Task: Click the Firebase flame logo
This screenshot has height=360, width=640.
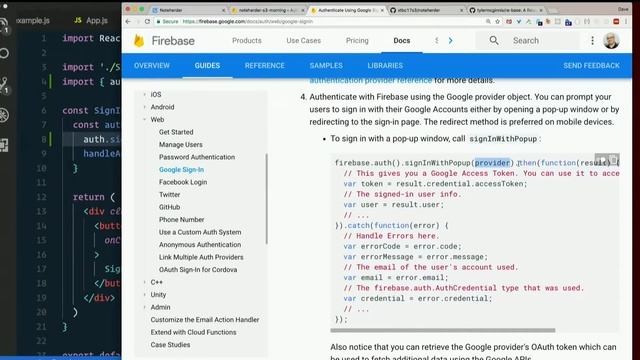Action: (139, 40)
